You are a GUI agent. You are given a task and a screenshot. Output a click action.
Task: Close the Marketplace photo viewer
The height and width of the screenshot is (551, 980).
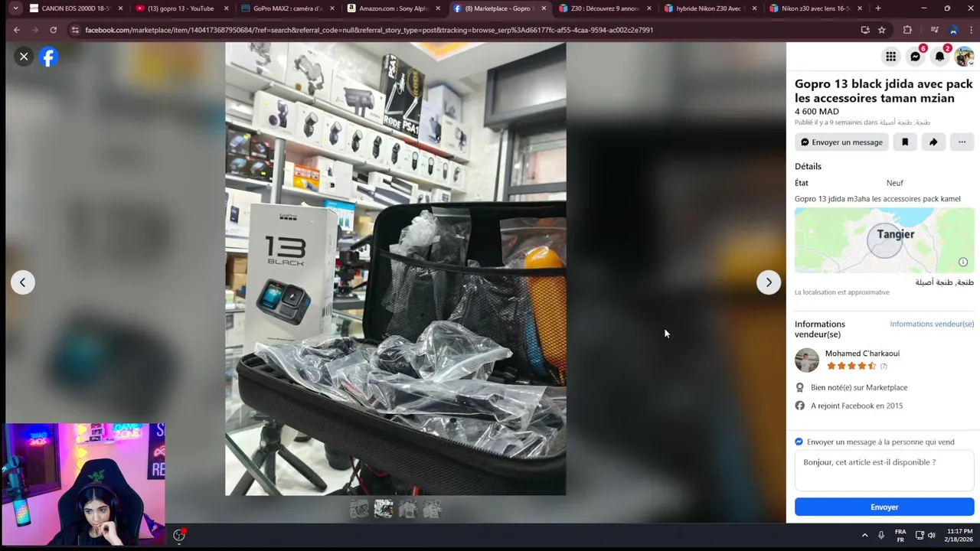24,57
